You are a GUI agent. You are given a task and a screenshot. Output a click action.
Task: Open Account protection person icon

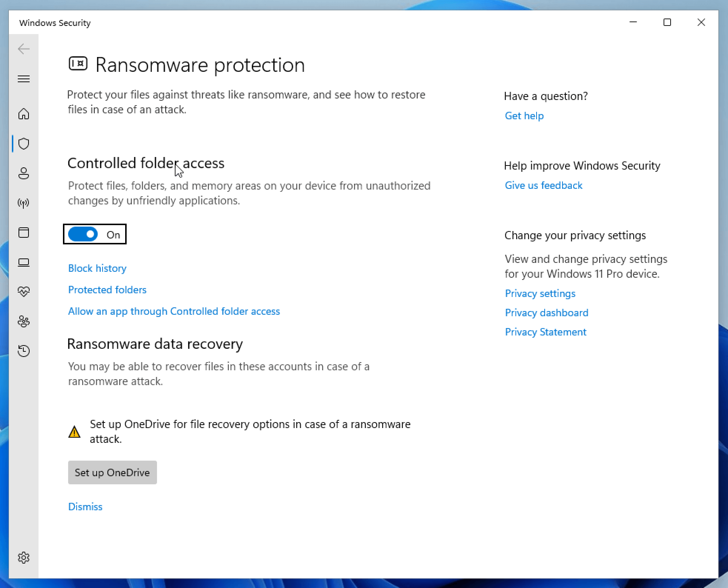pyautogui.click(x=24, y=173)
